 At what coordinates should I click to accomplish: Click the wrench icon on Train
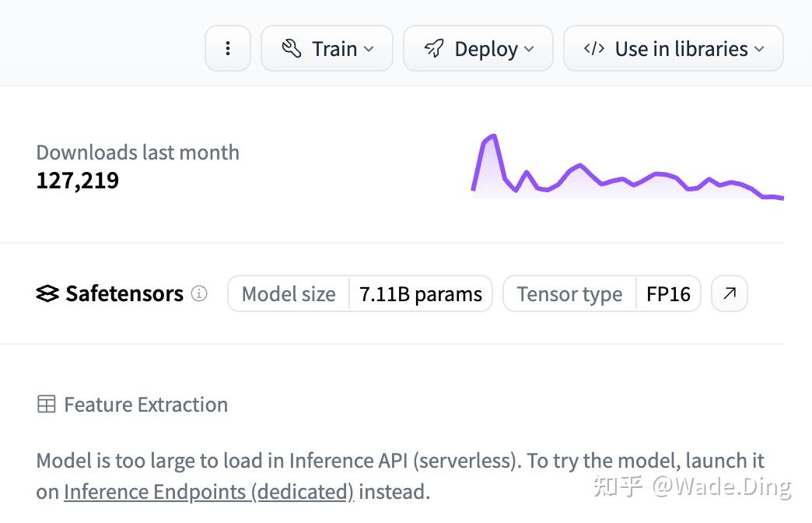292,49
